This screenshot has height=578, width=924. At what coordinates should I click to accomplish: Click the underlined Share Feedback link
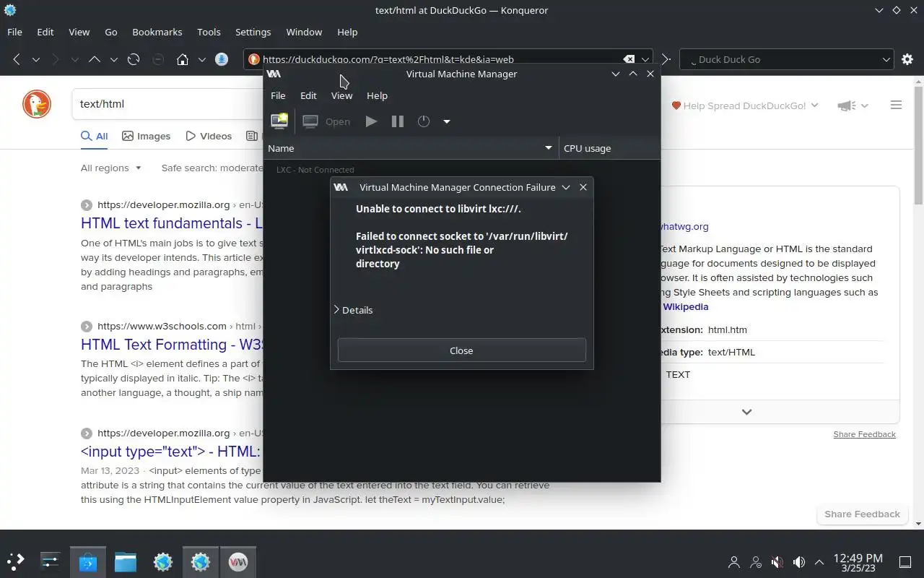pyautogui.click(x=864, y=434)
